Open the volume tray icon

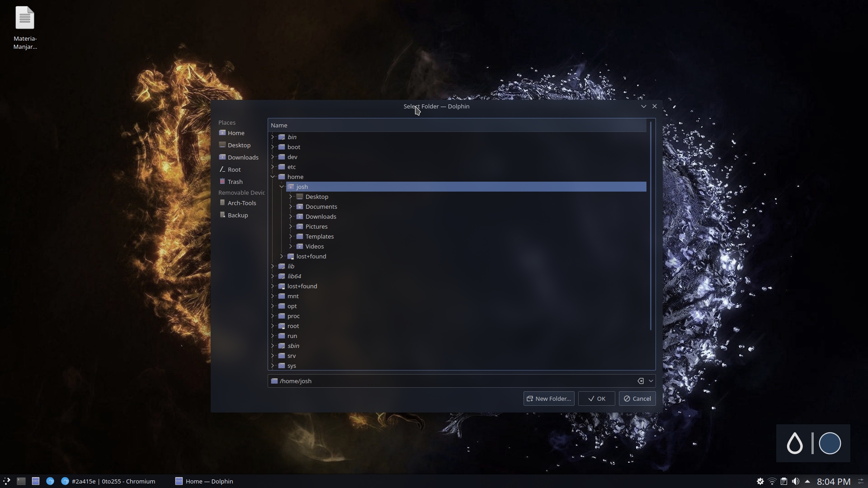pyautogui.click(x=796, y=481)
